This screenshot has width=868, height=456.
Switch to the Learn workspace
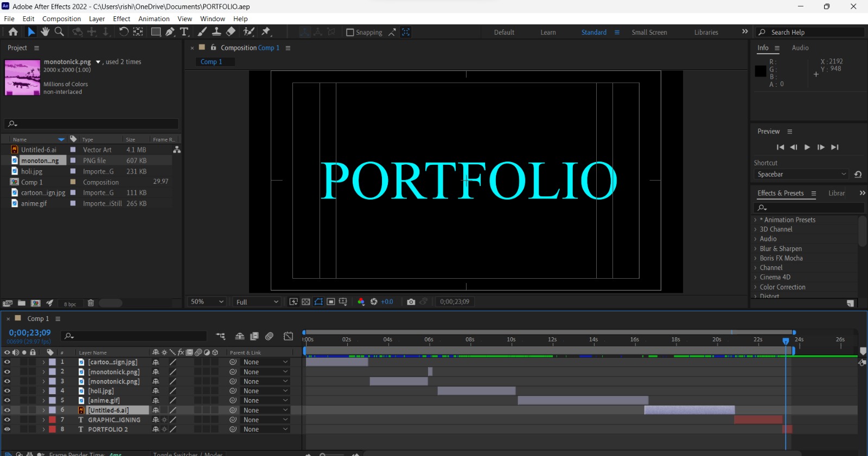(548, 33)
